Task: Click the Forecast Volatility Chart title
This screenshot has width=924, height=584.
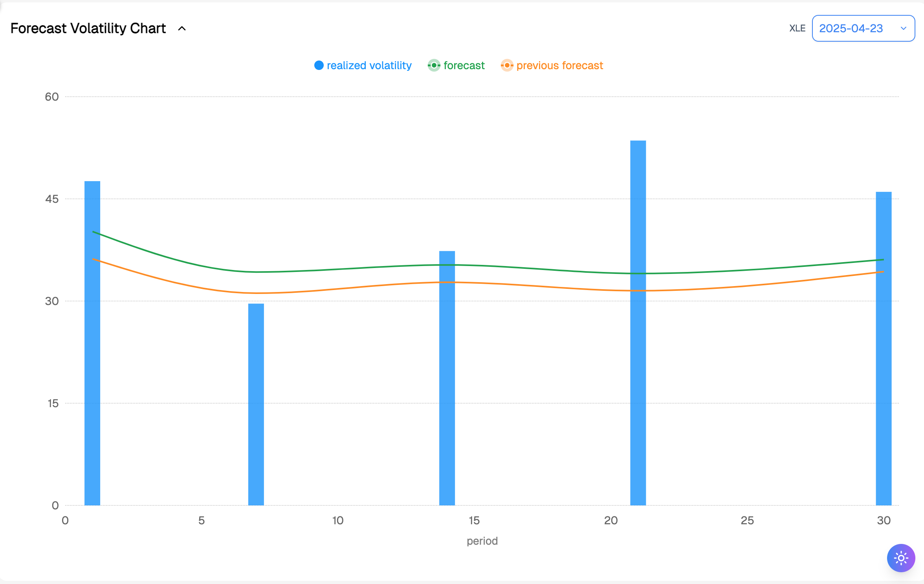Action: pyautogui.click(x=88, y=28)
